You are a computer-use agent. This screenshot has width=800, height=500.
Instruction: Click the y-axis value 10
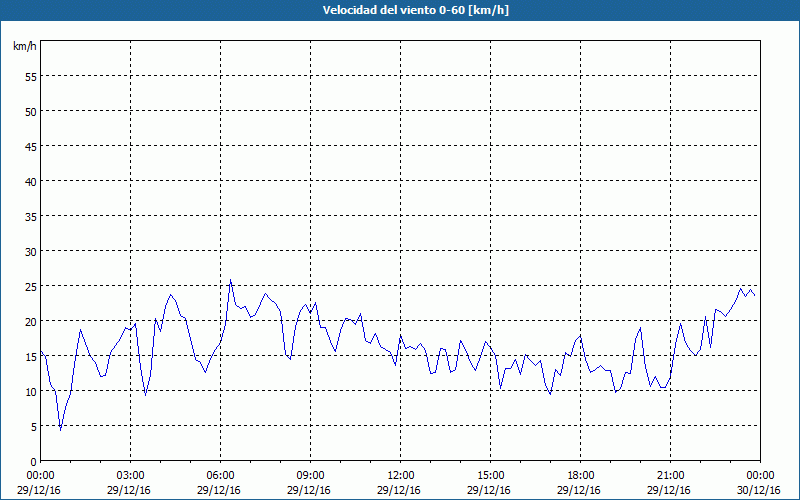pos(31,391)
